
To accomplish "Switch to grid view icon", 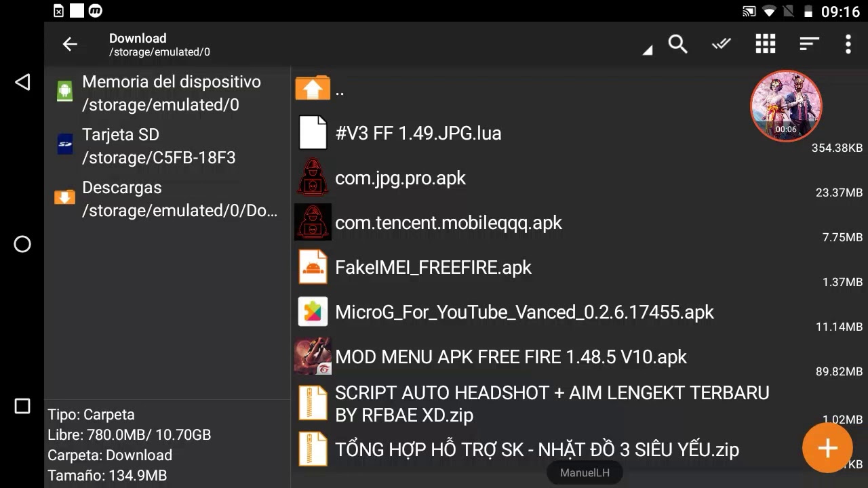I will [766, 44].
